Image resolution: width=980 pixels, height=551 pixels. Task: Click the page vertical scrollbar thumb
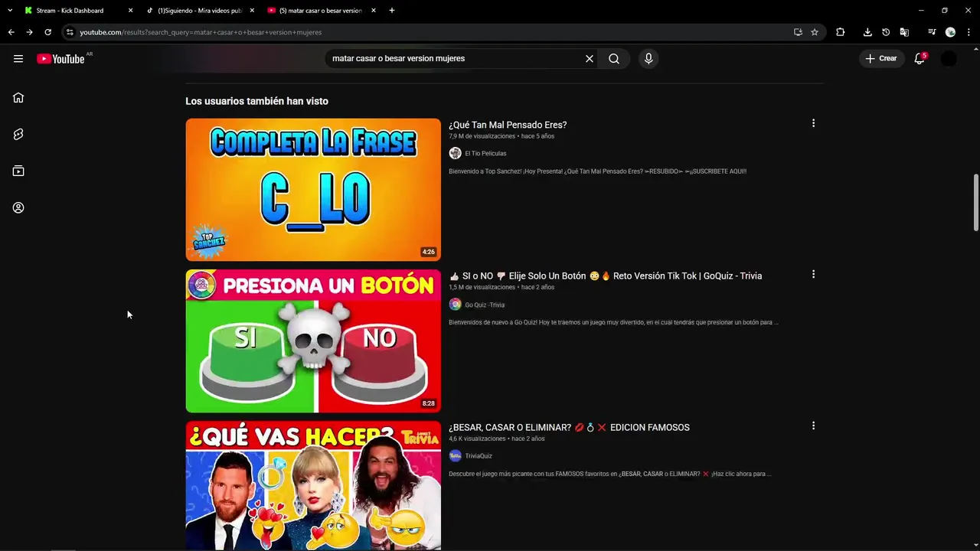tap(975, 202)
